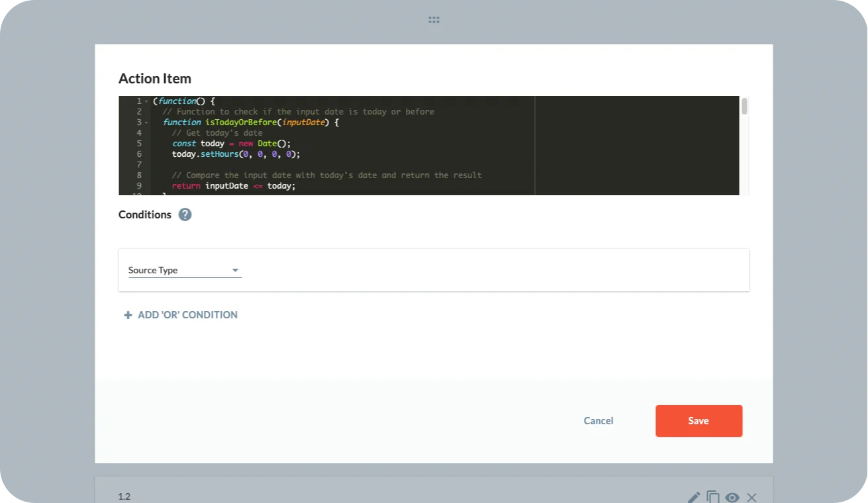Click line number 7 in the gutter
This screenshot has height=503, width=868.
[x=139, y=165]
